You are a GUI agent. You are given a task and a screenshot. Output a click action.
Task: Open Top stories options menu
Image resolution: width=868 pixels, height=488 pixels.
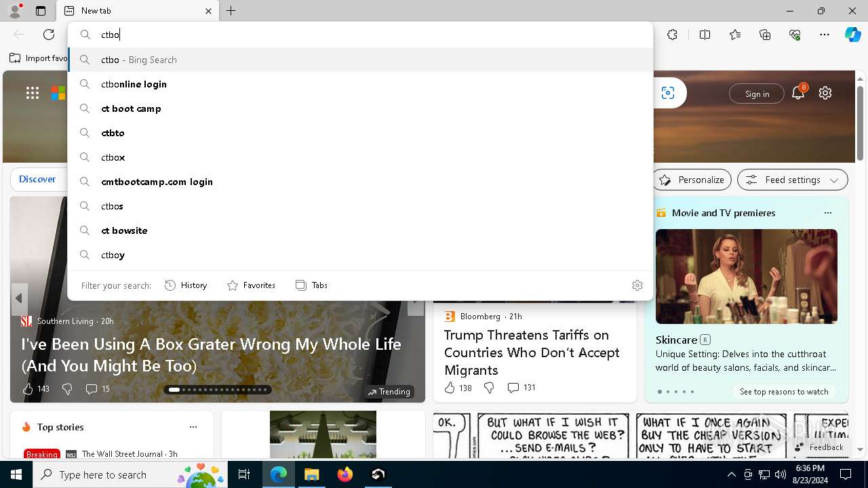pos(193,427)
